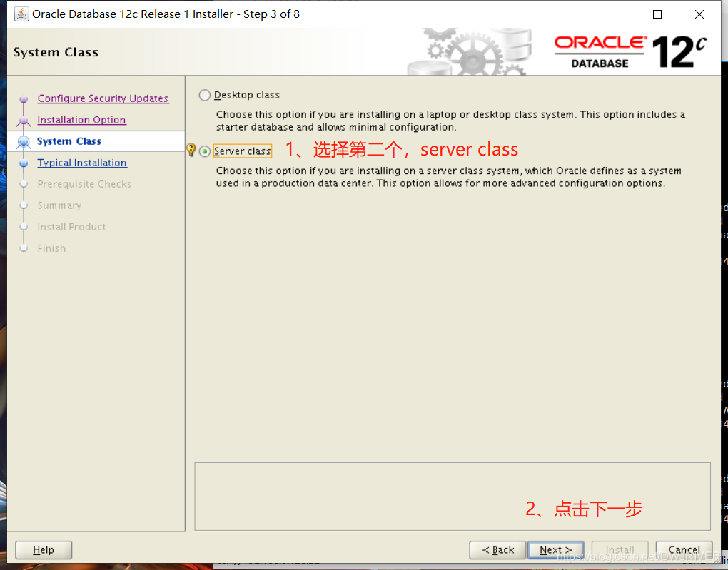Click the Desktop class description text
Image resolution: width=728 pixels, height=570 pixels.
click(x=450, y=121)
